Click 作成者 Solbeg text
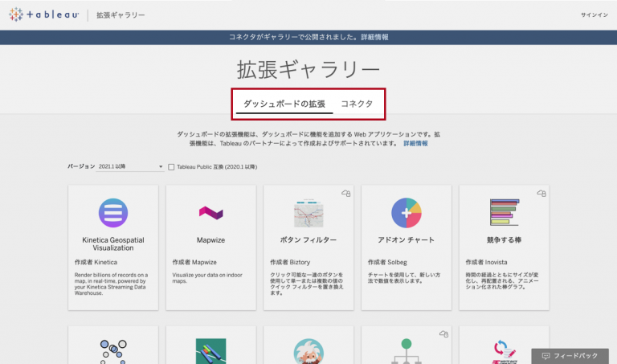Screen dimensions: 617x364 (387, 262)
